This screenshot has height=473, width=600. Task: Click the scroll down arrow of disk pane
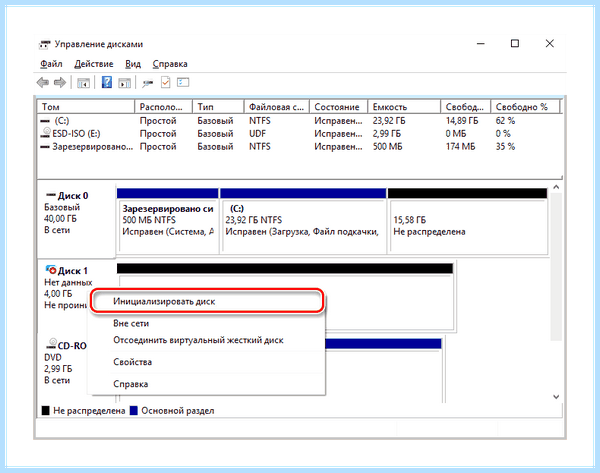556,397
